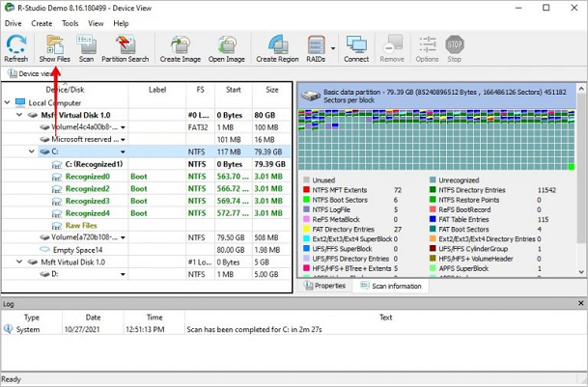This screenshot has height=387, width=588.
Task: Click the log text "Scan has been completed for C:"
Action: pyautogui.click(x=237, y=330)
